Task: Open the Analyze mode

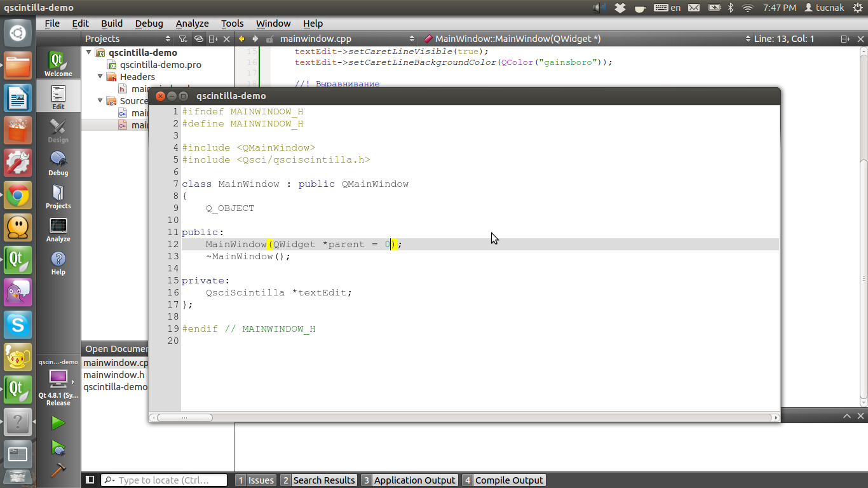Action: [58, 229]
